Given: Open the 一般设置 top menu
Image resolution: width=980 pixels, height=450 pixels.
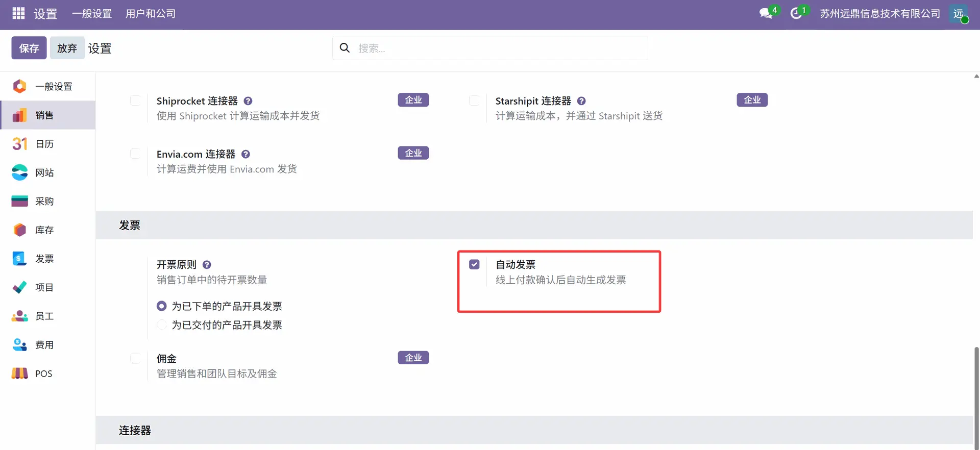Looking at the screenshot, I should 92,14.
